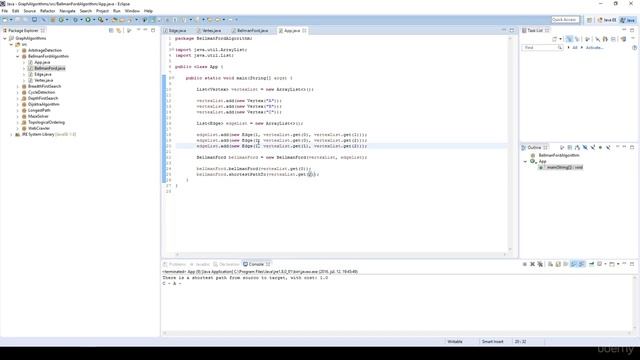
Task: Click the editor vertical scrollbar
Action: (x=510, y=143)
